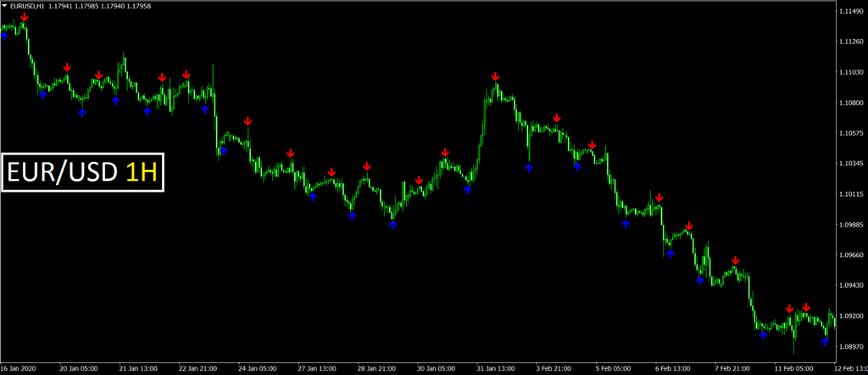Click the 20 Jan 05:00 time label
The width and height of the screenshot is (868, 375).
click(79, 368)
